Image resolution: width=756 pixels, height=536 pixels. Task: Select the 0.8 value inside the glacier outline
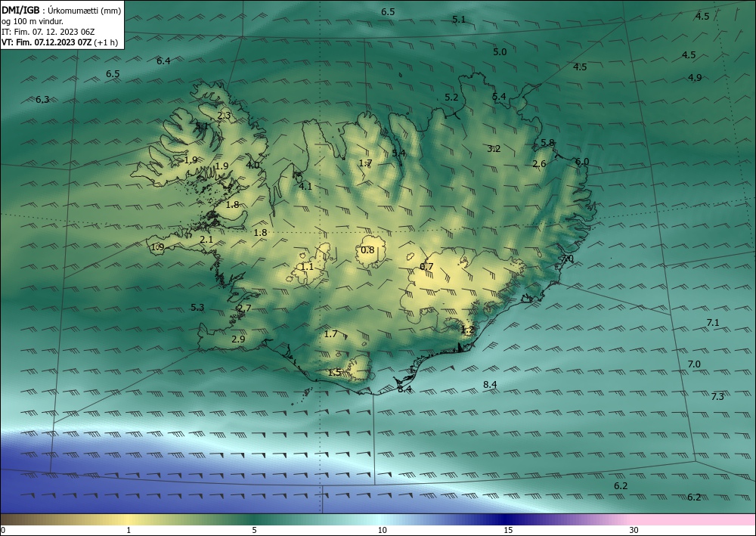[x=367, y=249]
